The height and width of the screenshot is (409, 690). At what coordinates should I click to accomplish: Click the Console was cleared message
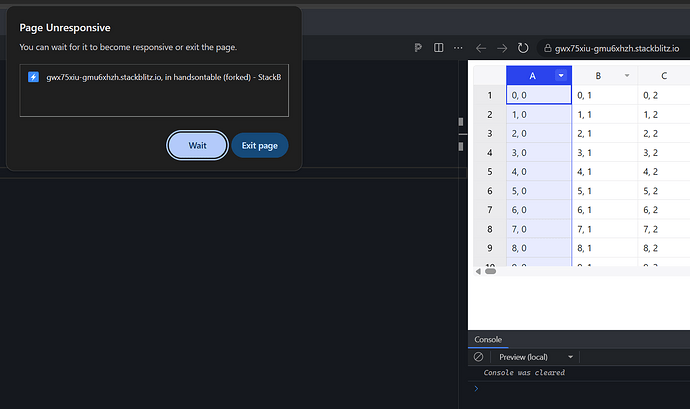coord(524,372)
